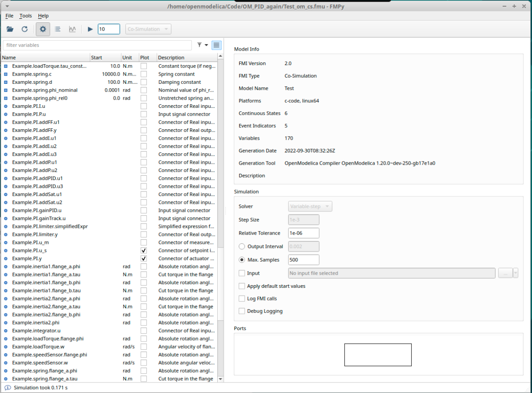Uncheck the Plot box for Example.PI.y
The image size is (532, 393).
coord(143,259)
